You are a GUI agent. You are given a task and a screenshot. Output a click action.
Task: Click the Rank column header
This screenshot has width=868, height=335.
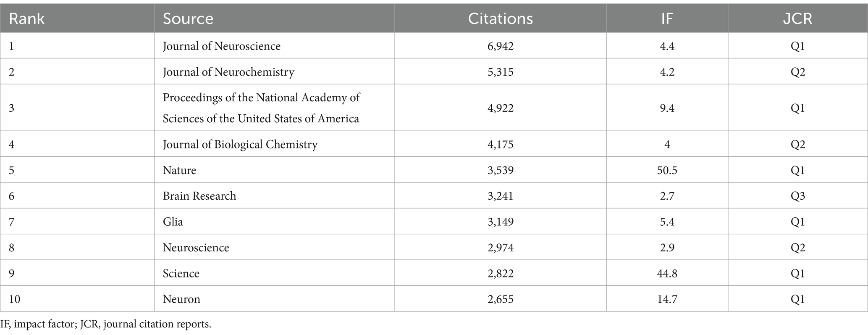[x=27, y=19]
